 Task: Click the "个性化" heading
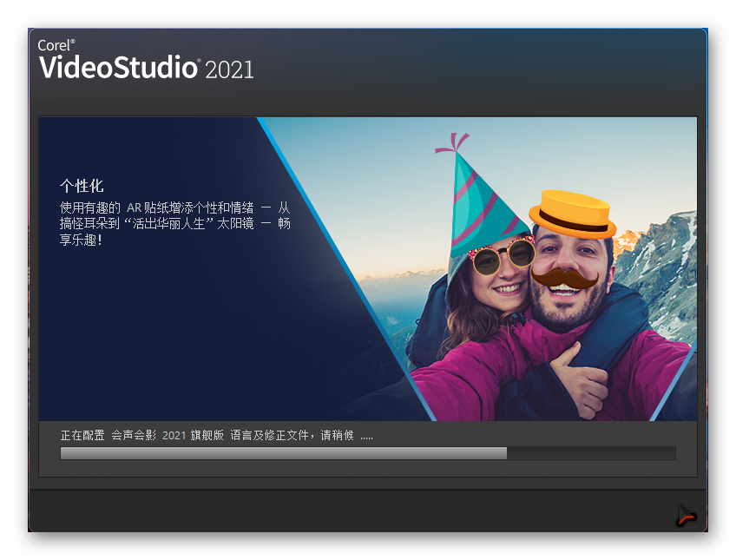[x=82, y=186]
